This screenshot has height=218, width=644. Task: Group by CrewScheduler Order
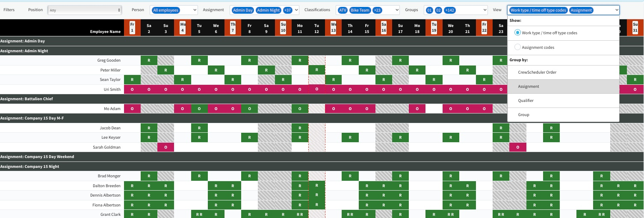[563, 72]
